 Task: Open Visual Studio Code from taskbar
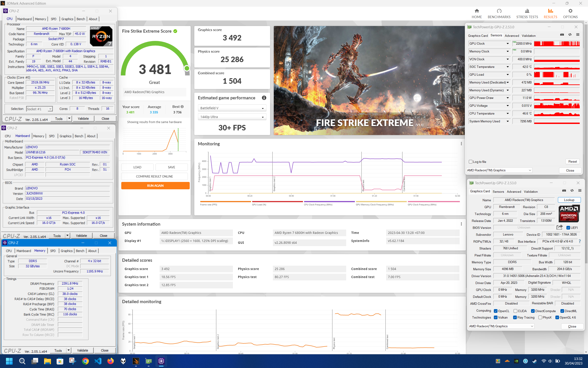[98, 361]
